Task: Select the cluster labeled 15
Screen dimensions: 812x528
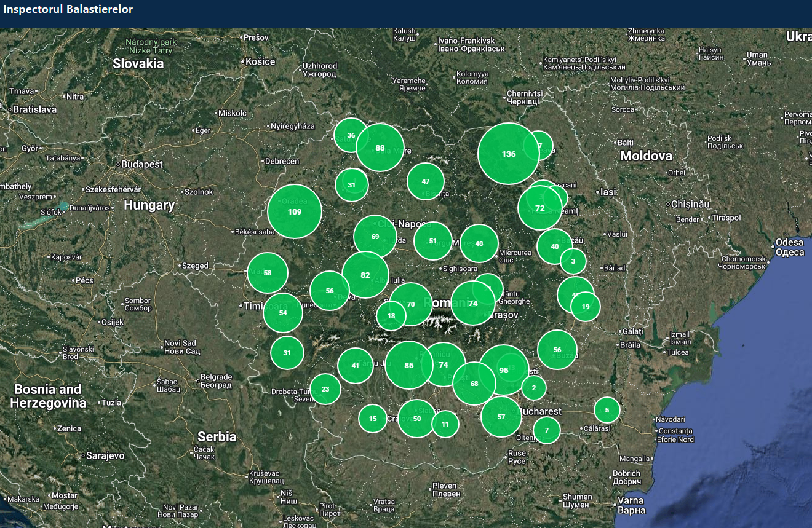Action: [x=373, y=419]
